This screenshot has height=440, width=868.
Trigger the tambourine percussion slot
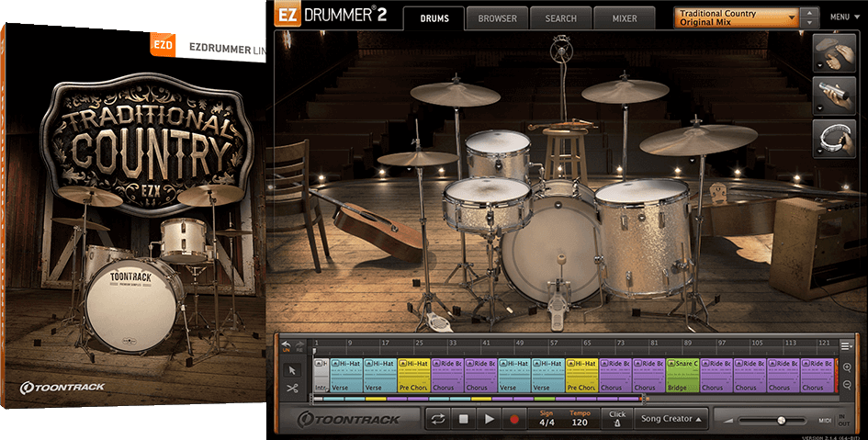834,138
